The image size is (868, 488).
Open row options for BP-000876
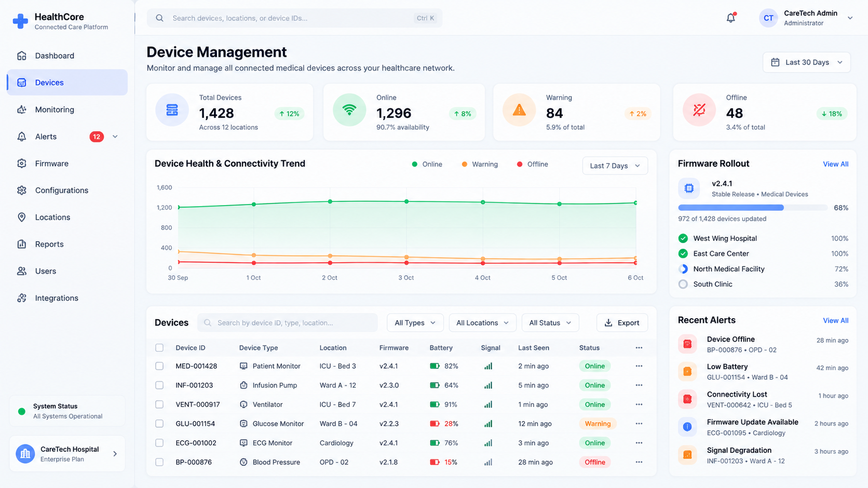click(x=639, y=462)
